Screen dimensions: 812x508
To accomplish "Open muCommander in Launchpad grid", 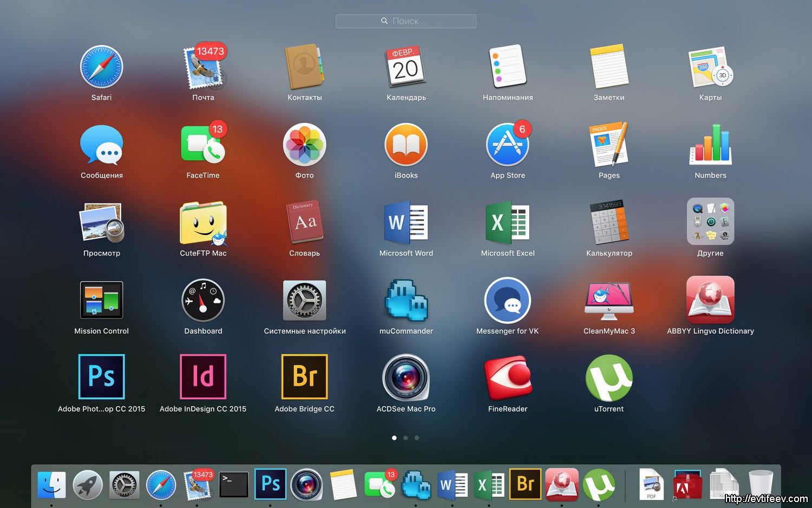I will click(406, 299).
